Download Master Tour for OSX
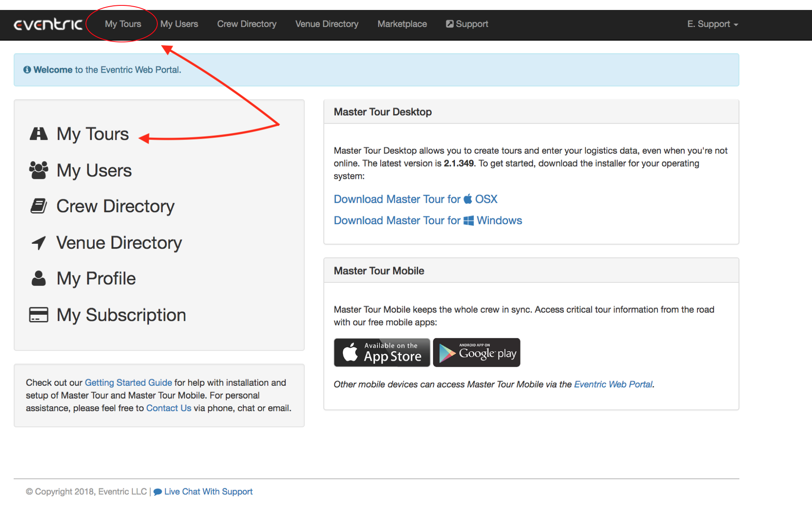The height and width of the screenshot is (512, 812). 416,199
